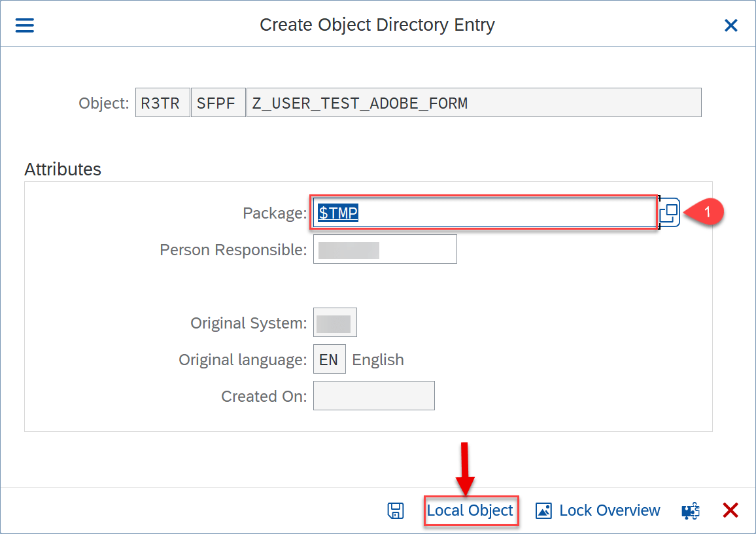Click the Save floppy disk icon
Viewport: 756px width, 534px height.
[395, 511]
